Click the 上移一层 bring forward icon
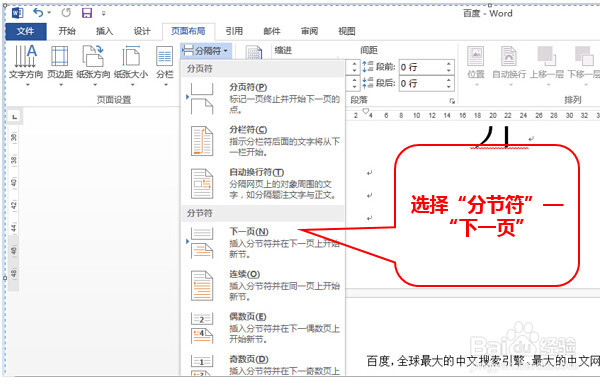This screenshot has width=613, height=387. click(547, 56)
